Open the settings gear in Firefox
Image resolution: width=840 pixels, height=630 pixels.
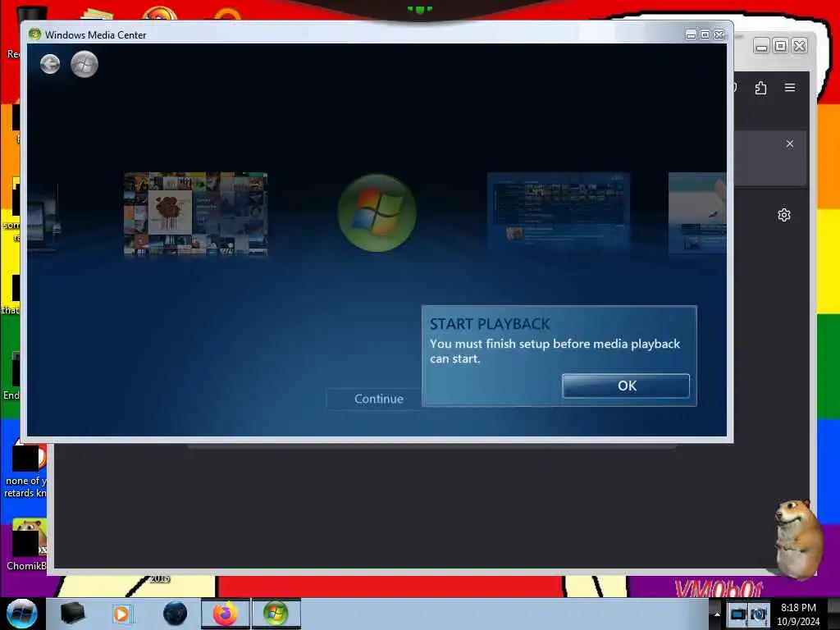click(x=783, y=215)
